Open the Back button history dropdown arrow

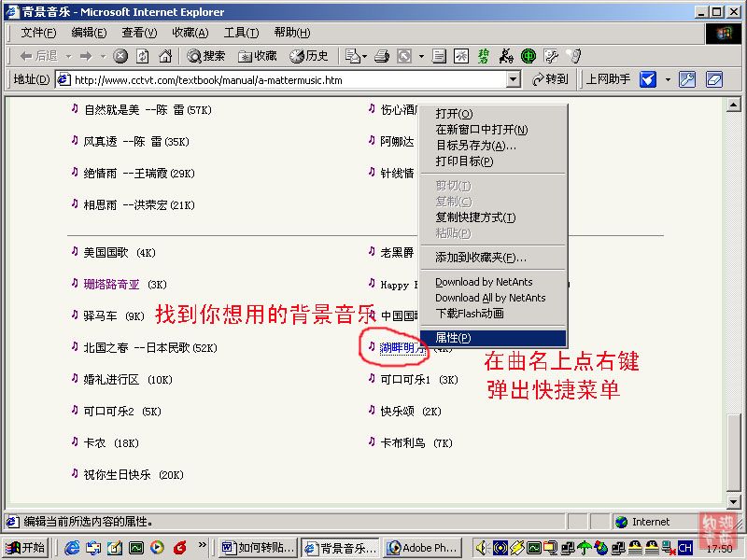67,56
